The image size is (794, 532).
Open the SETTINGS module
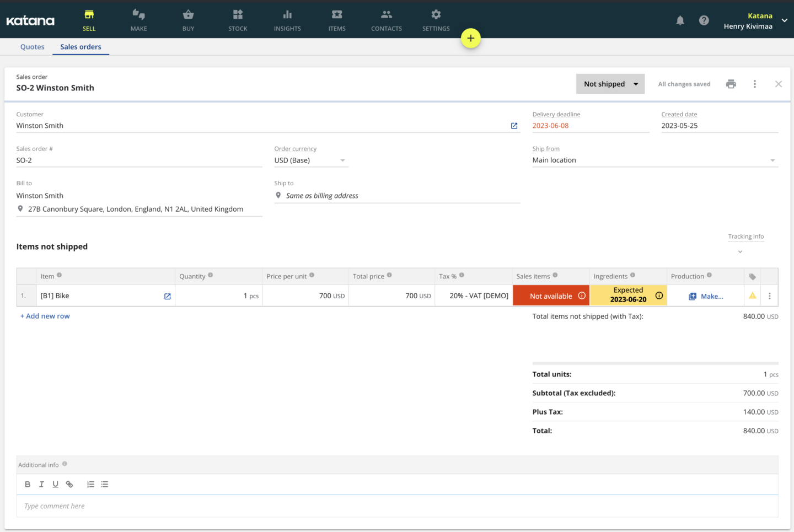[436, 20]
